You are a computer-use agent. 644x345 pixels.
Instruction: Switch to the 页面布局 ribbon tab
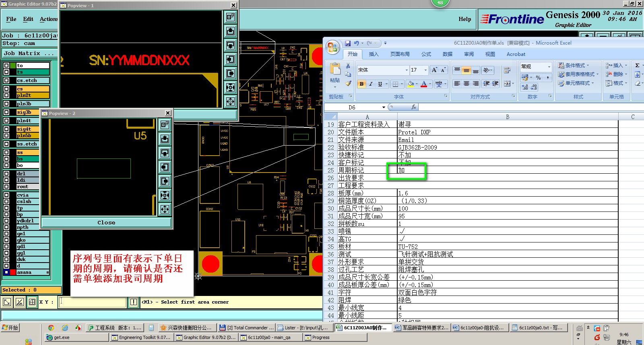(400, 54)
